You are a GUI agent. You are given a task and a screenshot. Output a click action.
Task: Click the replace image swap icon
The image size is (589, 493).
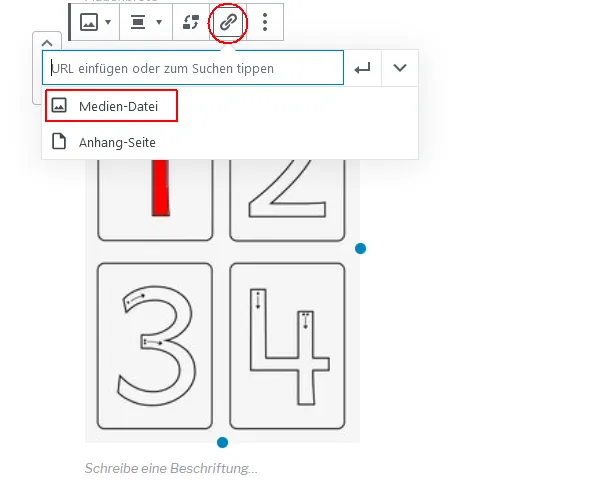(x=191, y=22)
